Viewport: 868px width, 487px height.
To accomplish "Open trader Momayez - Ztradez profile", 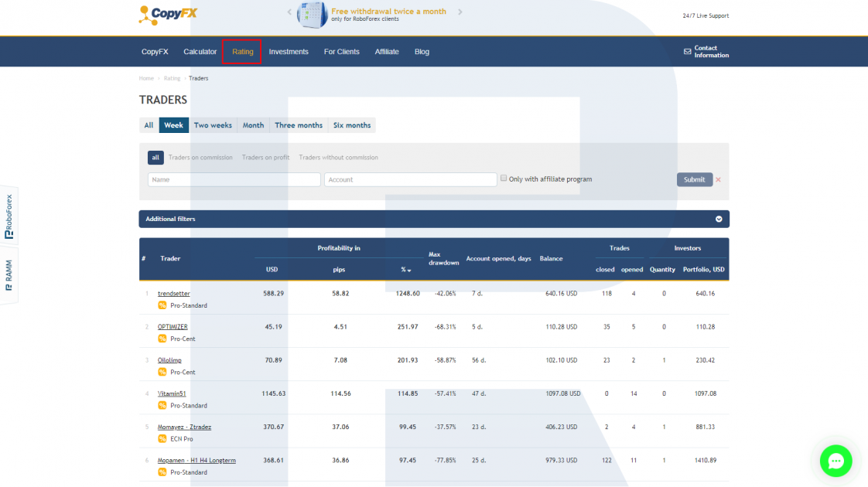I will (184, 427).
